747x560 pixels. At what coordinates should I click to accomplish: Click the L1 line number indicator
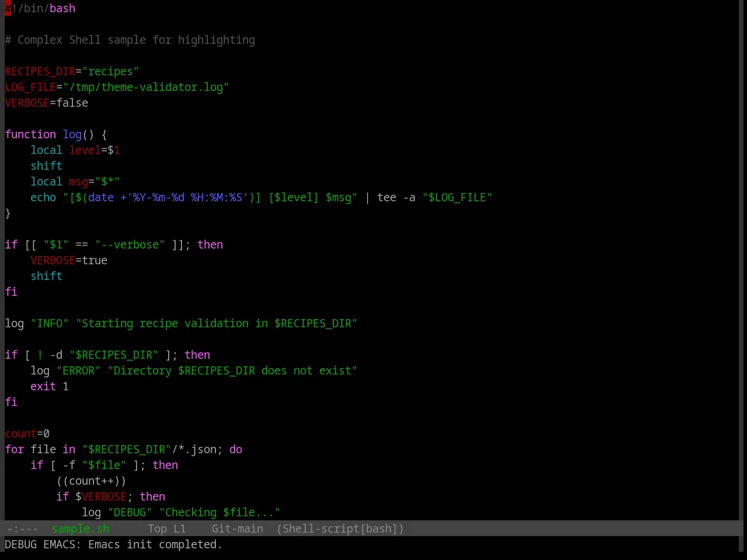point(179,528)
